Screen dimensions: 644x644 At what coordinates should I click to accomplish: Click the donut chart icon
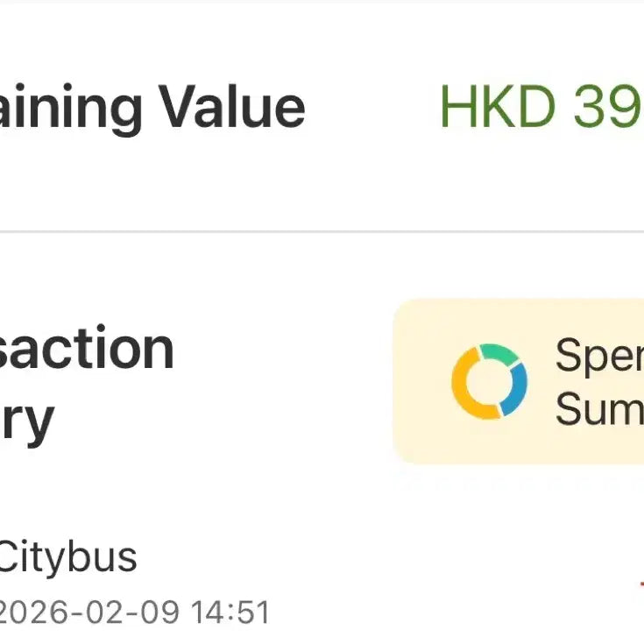point(489,381)
